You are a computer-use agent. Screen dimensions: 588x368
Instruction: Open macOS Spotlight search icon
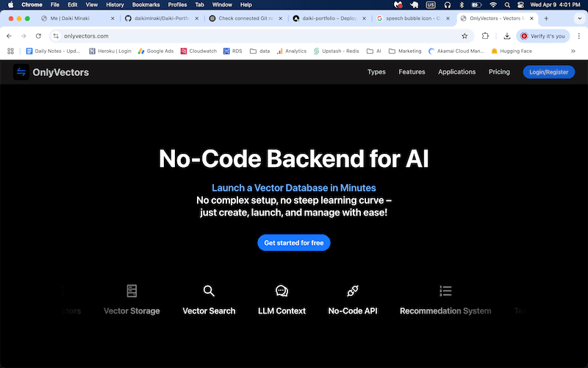pyautogui.click(x=507, y=5)
